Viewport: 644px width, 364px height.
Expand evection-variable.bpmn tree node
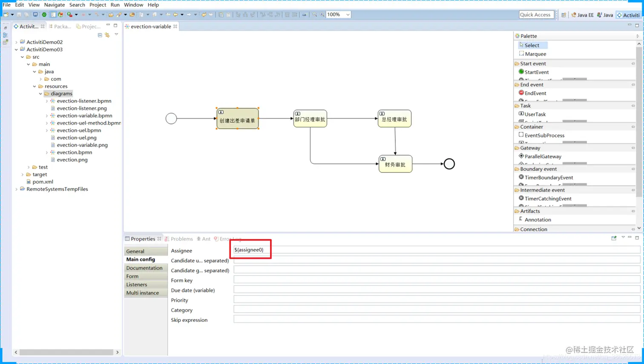click(47, 116)
